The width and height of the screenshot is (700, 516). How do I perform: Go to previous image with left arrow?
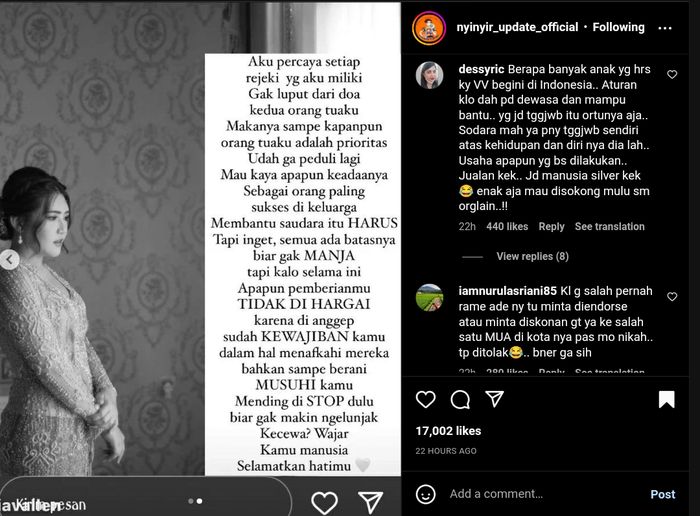click(x=9, y=259)
